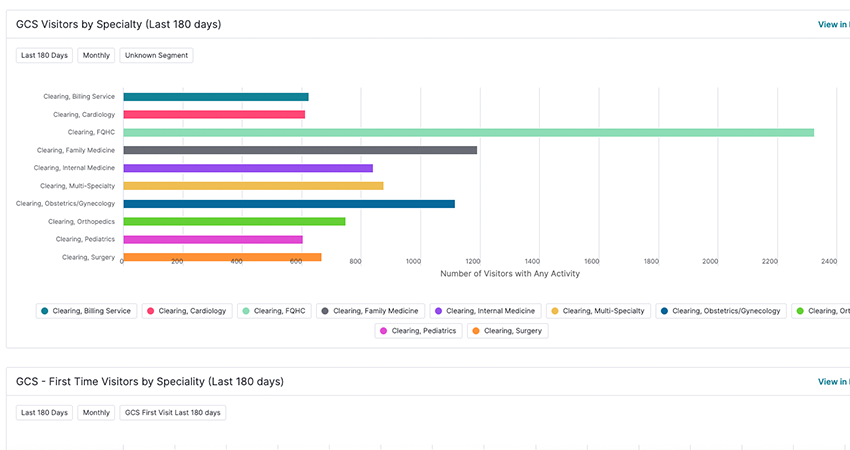Click the dark blue Obstetrics/Gynecology bar

[288, 204]
